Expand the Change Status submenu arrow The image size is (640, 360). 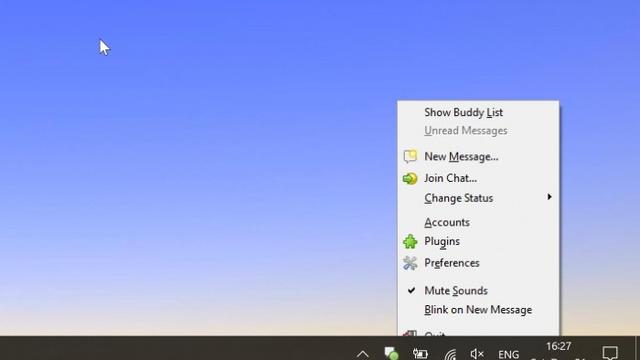point(549,197)
